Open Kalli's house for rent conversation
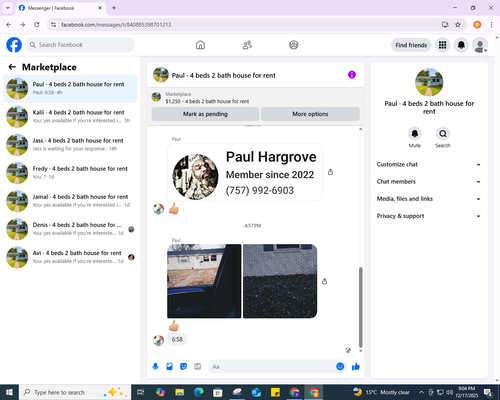500x400 pixels. 70,116
